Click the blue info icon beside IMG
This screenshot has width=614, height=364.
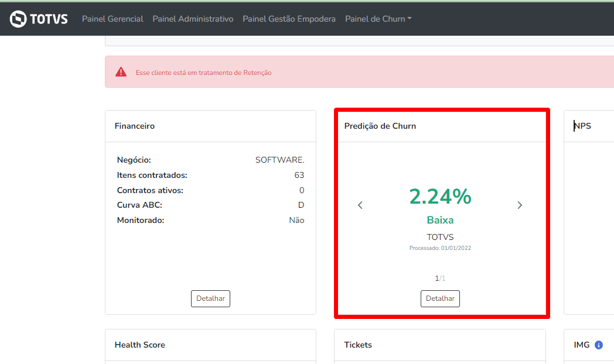coord(599,345)
